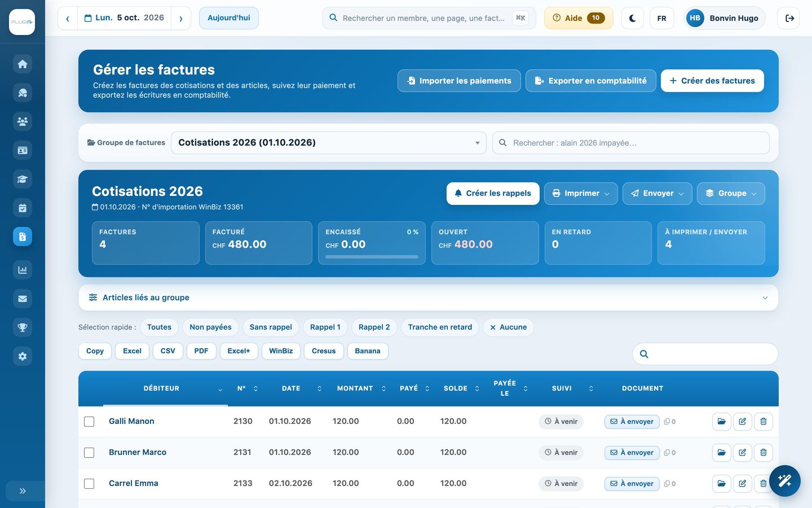Viewport: 812px width, 508px height.
Task: Click Exporter en comptabilité
Action: tap(591, 81)
